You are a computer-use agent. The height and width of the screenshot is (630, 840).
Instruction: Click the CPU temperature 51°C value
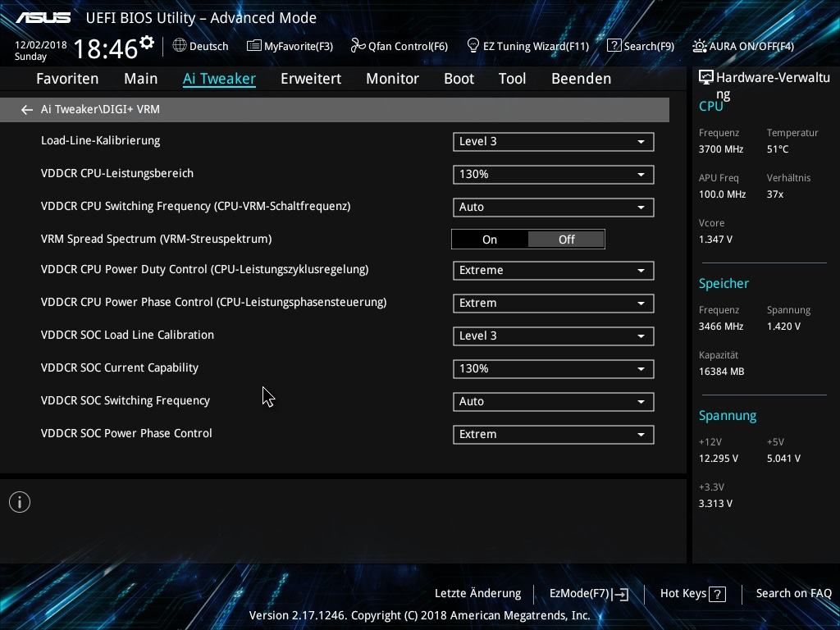pyautogui.click(x=778, y=149)
